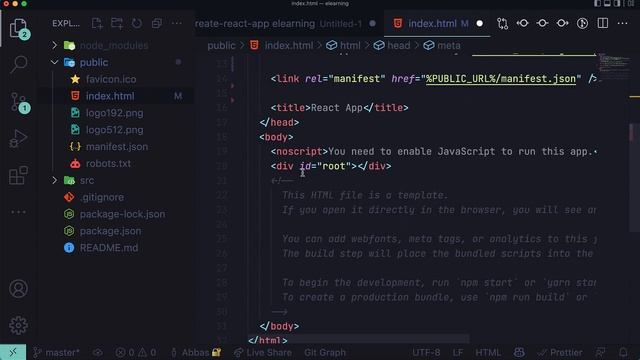Click the middle commit circle icon in editor toolbar
The height and width of the screenshot is (360, 640).
(x=542, y=24)
